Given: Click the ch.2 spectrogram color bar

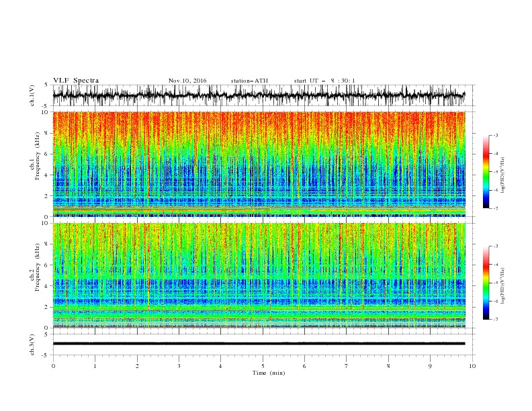Looking at the screenshot, I should point(486,283).
